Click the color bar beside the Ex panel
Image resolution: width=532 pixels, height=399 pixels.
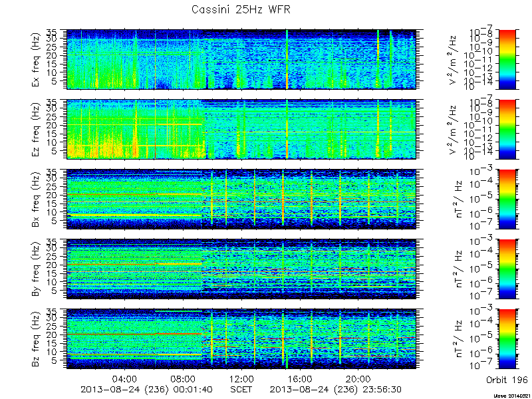coord(507,59)
